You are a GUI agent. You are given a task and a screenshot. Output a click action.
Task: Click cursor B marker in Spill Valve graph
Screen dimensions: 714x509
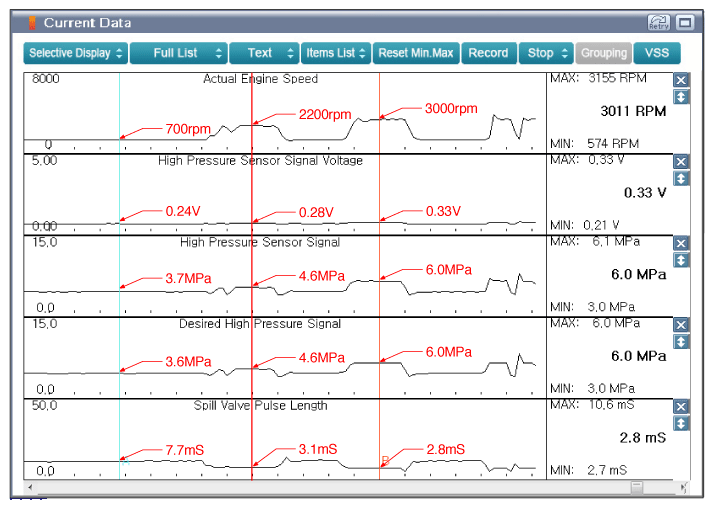point(385,461)
